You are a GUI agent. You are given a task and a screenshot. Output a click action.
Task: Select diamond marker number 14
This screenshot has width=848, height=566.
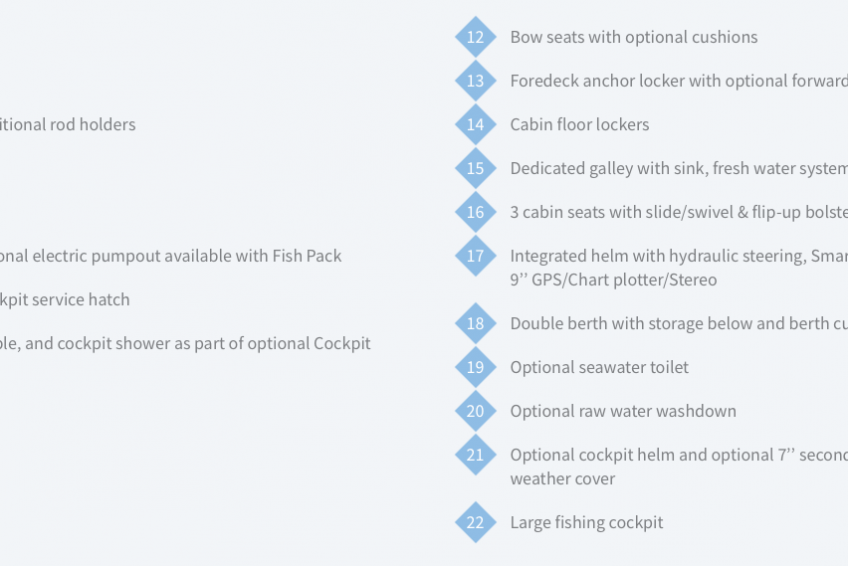click(475, 124)
